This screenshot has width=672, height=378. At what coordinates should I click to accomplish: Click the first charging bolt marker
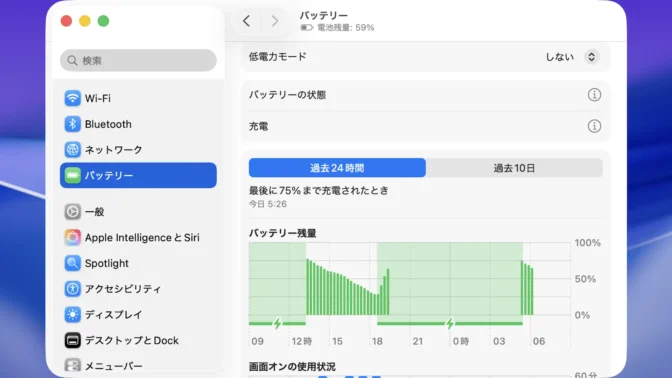[x=277, y=323]
